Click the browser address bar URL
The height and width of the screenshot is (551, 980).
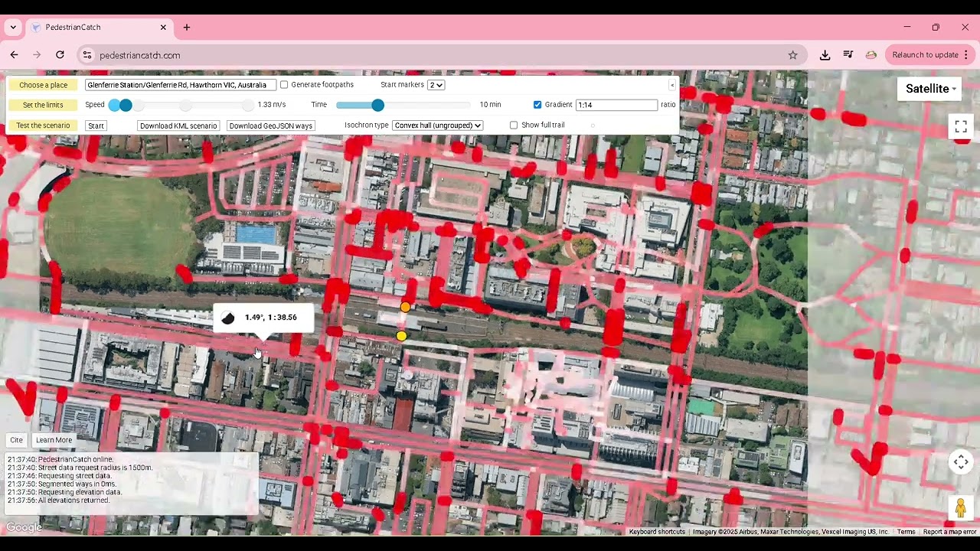pyautogui.click(x=140, y=55)
